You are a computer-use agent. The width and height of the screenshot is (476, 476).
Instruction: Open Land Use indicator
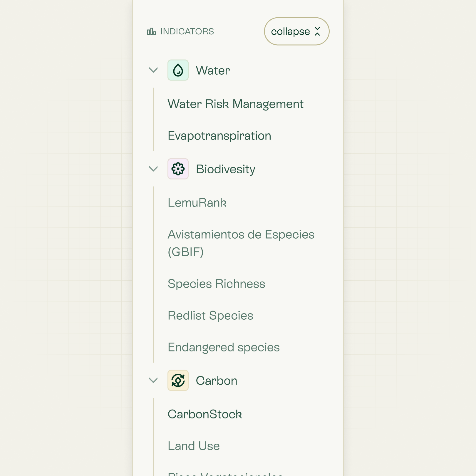[194, 446]
